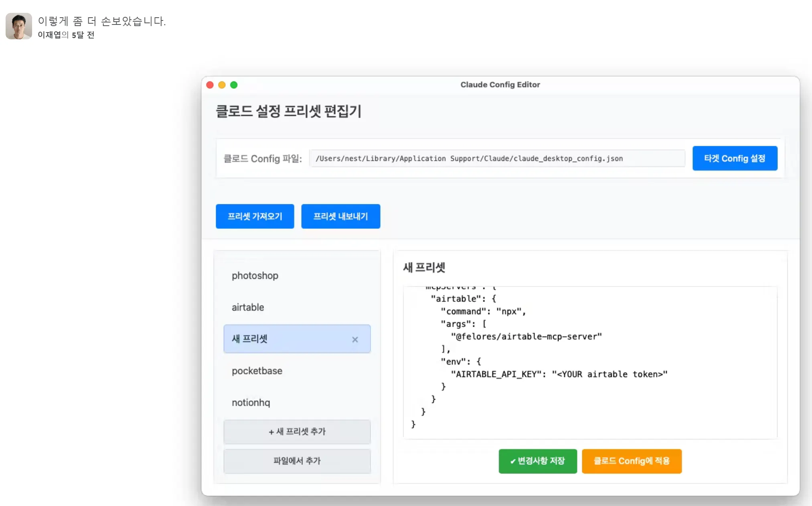This screenshot has height=506, width=812.
Task: Click the 파일에서 추가 button
Action: coord(297,461)
